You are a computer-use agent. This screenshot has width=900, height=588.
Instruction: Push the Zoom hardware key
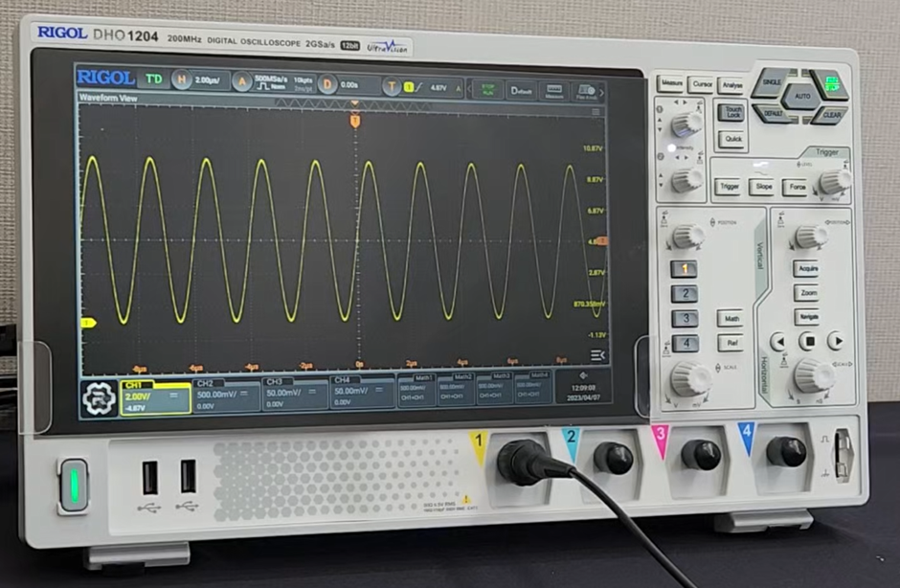pos(807,293)
